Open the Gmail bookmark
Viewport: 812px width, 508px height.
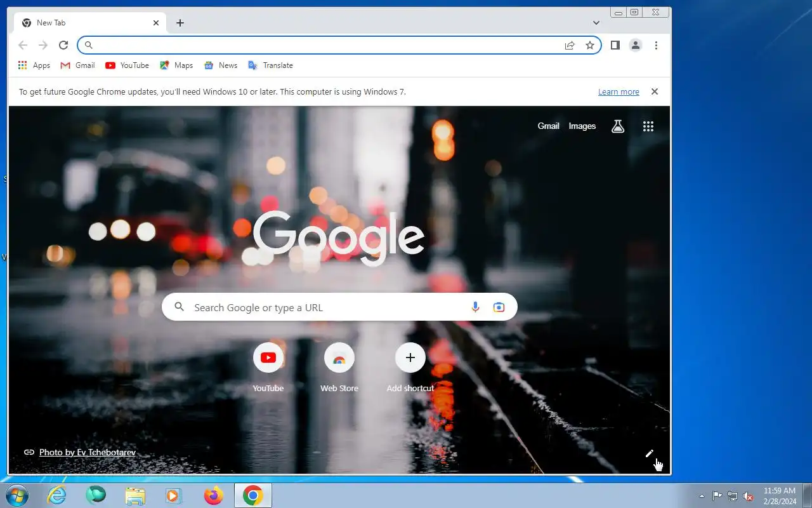coord(77,65)
